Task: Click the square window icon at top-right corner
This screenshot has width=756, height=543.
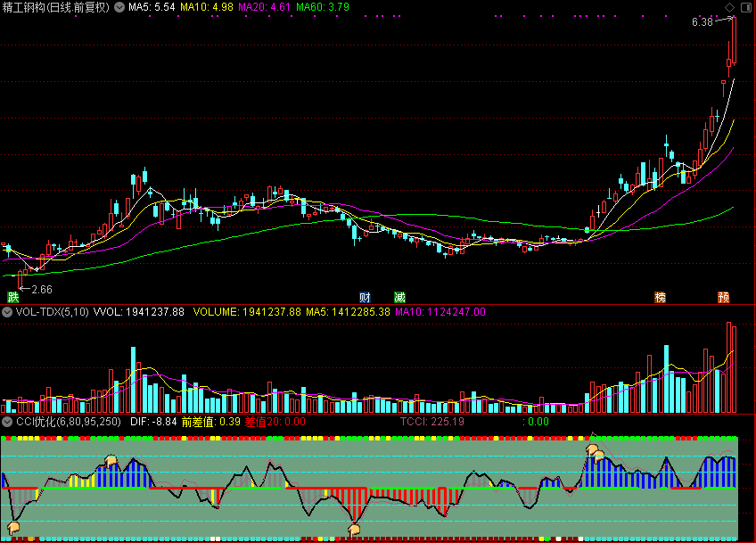Action: [x=745, y=7]
